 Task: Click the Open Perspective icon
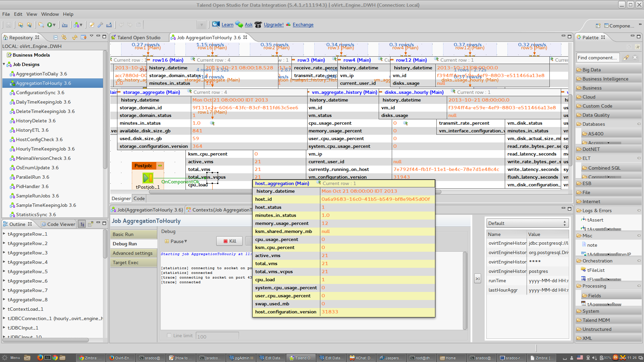pos(598,26)
